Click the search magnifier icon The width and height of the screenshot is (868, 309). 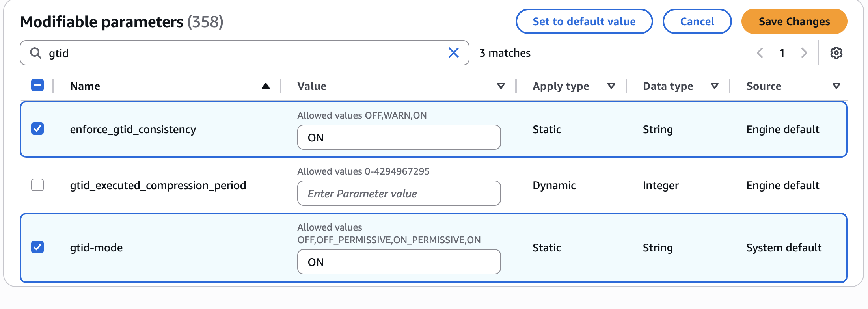tap(36, 53)
